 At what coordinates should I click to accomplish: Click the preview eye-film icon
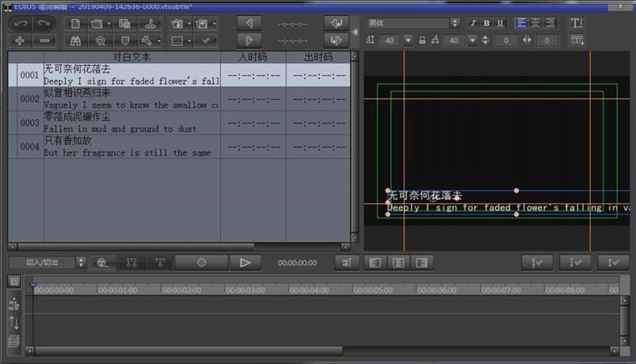coord(103,262)
